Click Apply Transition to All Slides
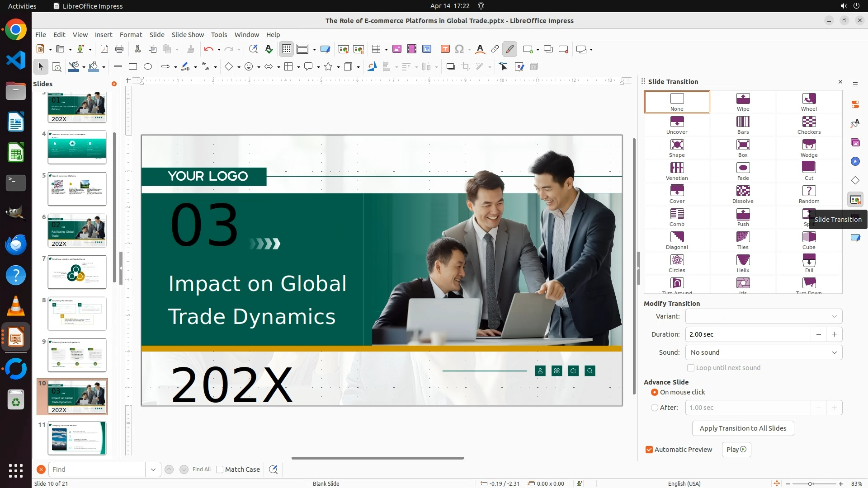This screenshot has width=868, height=488. (x=743, y=428)
